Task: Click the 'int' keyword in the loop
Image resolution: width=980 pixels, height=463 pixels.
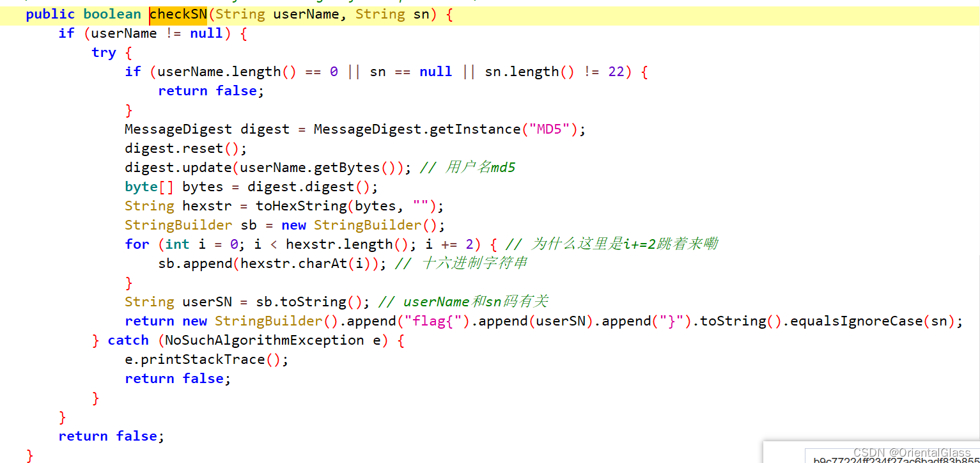Action: tap(178, 245)
